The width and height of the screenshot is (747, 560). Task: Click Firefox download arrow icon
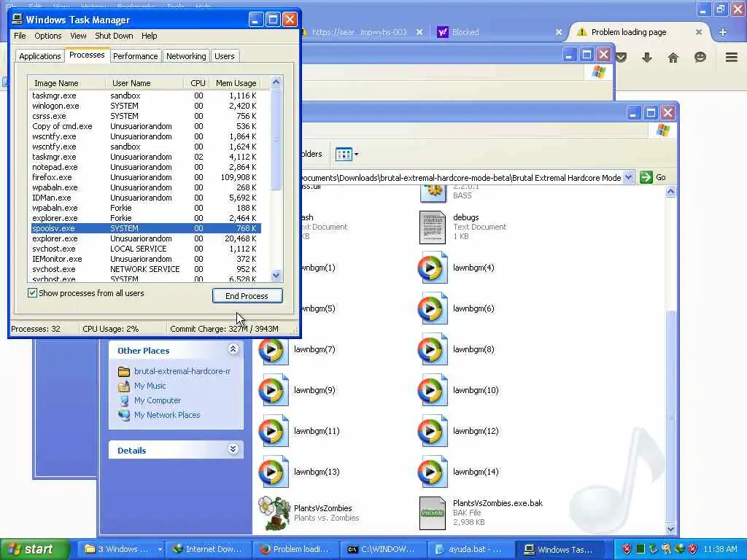pyautogui.click(x=646, y=58)
